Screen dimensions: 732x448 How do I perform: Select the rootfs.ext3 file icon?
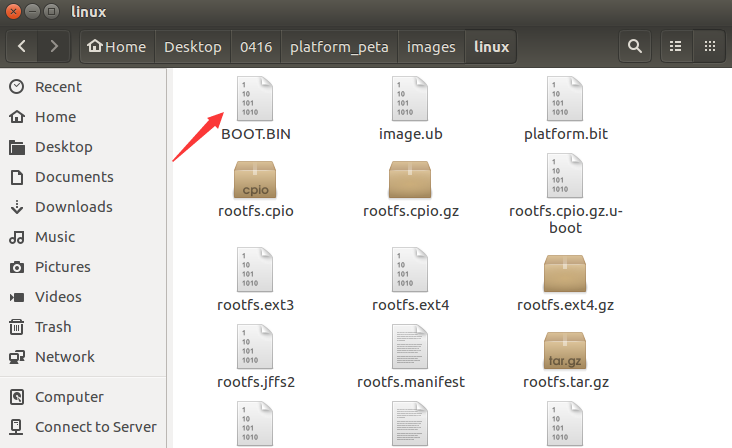(255, 269)
